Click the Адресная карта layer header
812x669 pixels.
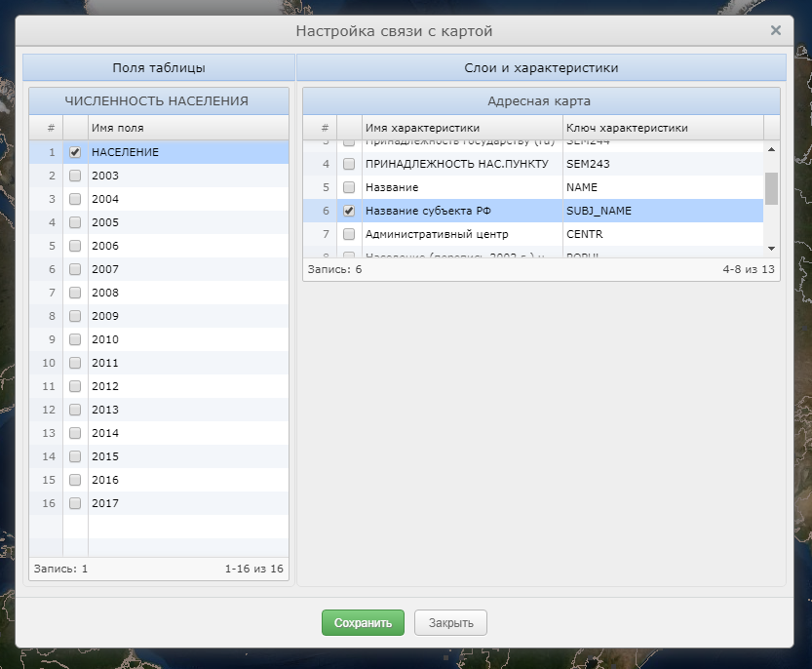(x=541, y=100)
